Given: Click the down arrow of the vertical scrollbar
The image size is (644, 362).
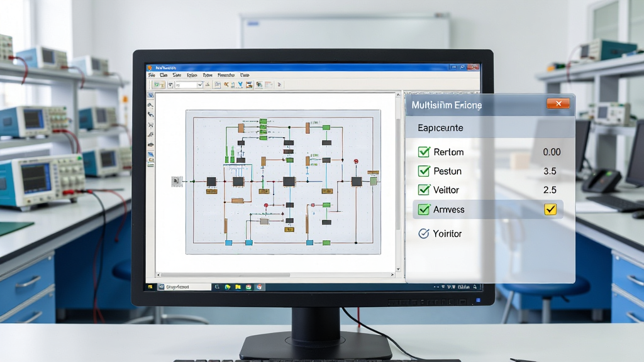Looking at the screenshot, I should [397, 269].
